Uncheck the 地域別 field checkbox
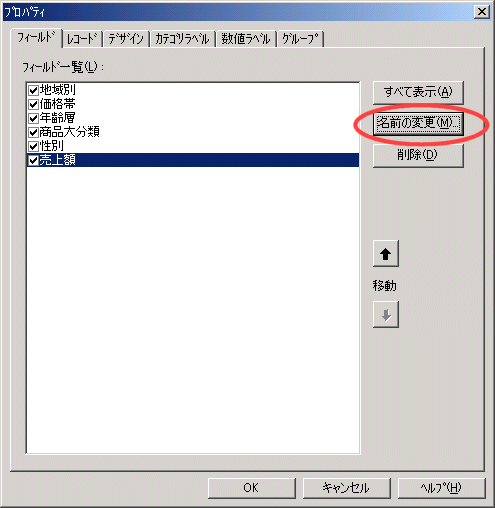 [x=33, y=90]
